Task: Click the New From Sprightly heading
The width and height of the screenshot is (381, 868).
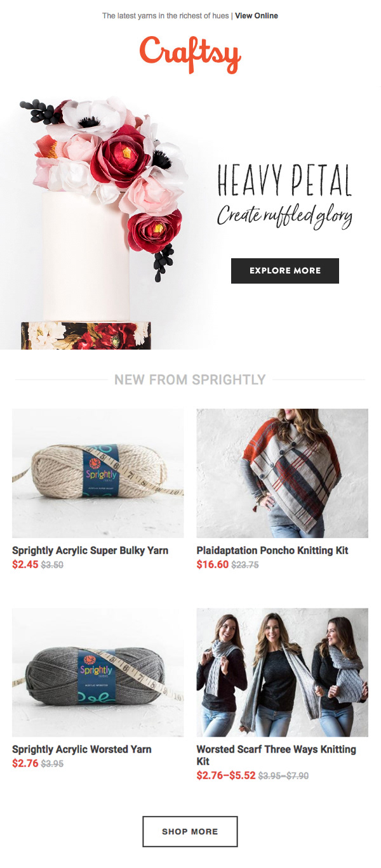Action: (x=190, y=380)
